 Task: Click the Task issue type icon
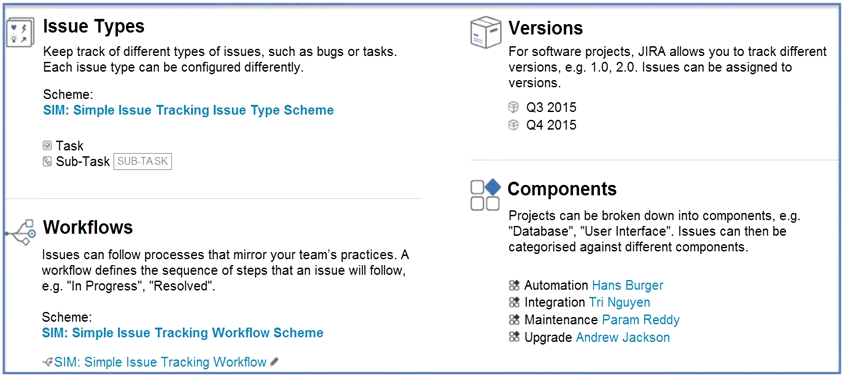[x=47, y=146]
